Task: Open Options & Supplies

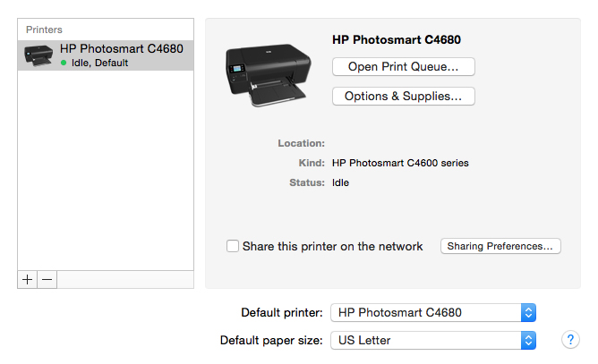Action: point(403,96)
